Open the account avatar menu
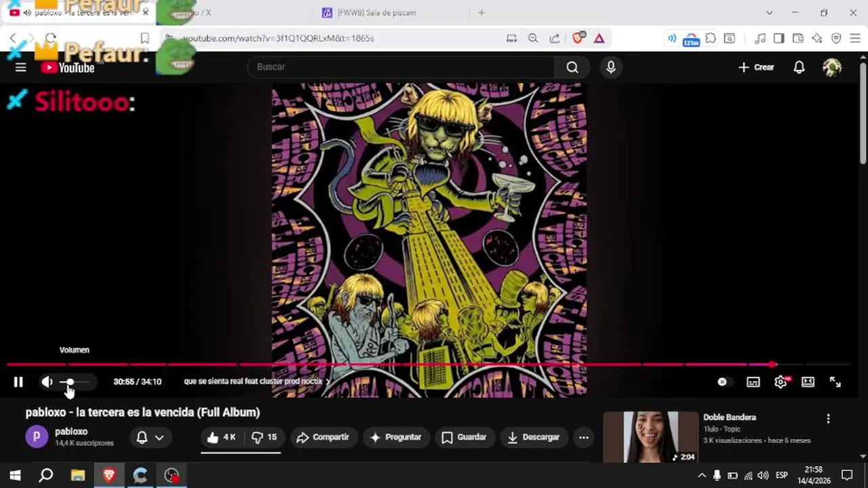868x488 pixels. (832, 67)
